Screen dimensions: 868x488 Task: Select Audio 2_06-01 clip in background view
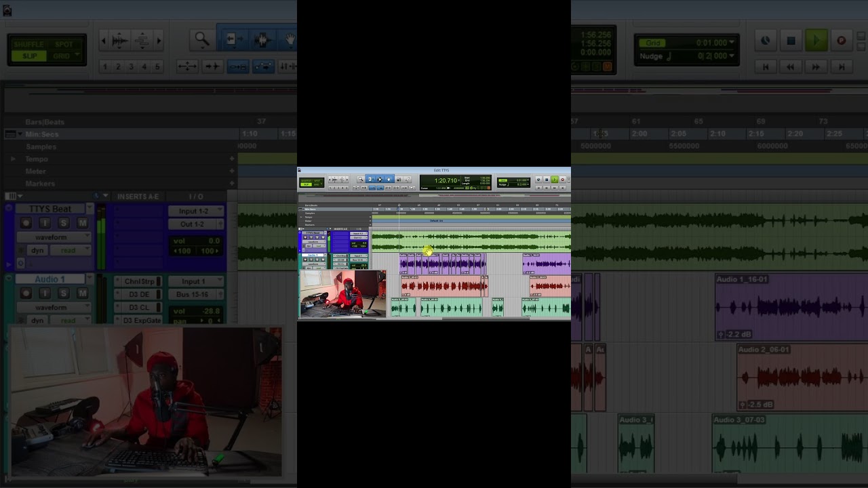click(x=802, y=377)
